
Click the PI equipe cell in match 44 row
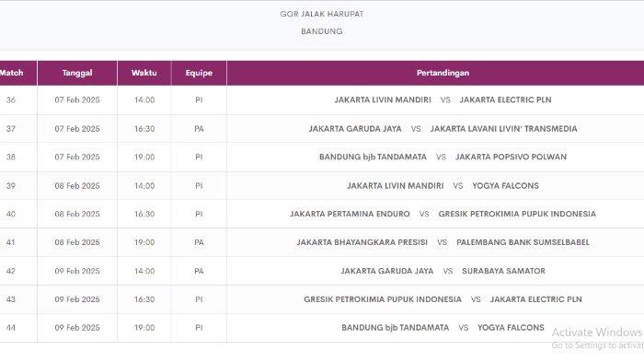tap(199, 328)
